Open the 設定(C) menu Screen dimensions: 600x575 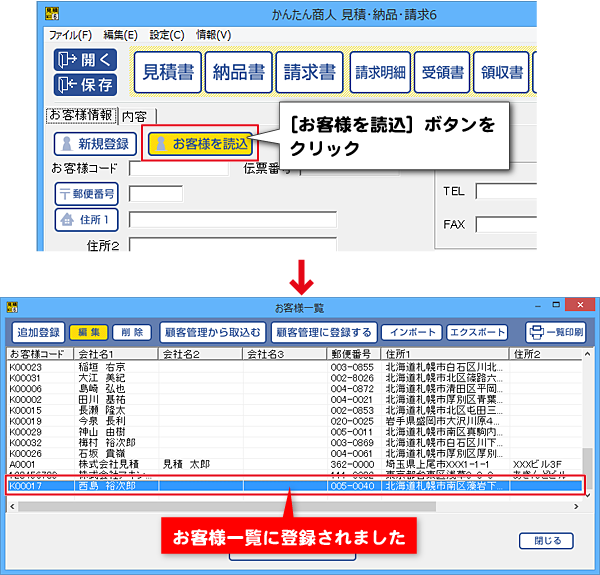pos(167,35)
